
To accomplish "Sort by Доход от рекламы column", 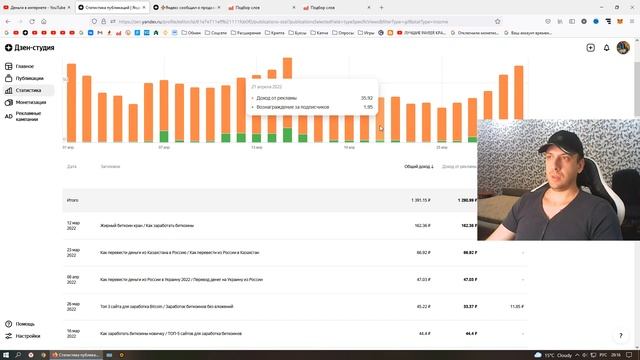I will click(x=459, y=167).
